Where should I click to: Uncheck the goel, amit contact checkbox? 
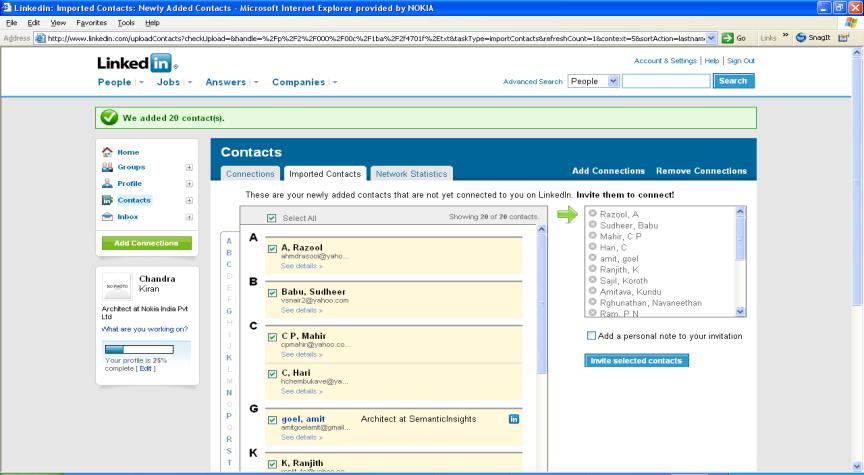tap(272, 420)
